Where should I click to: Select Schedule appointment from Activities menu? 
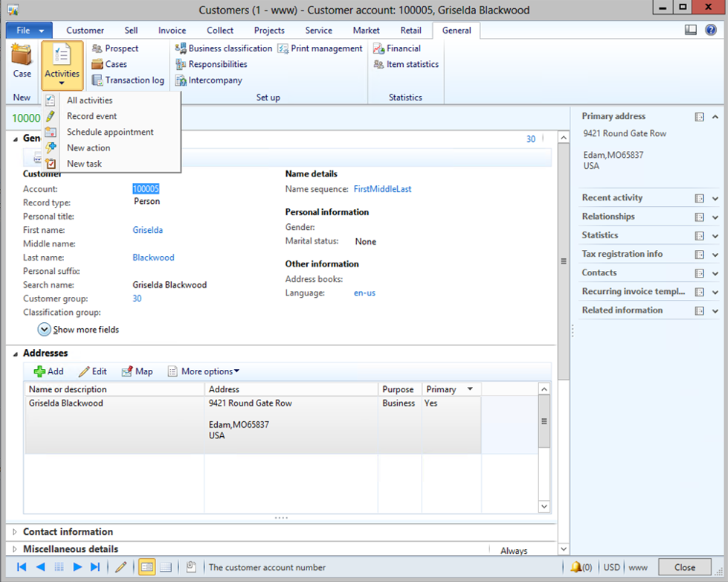pos(110,132)
